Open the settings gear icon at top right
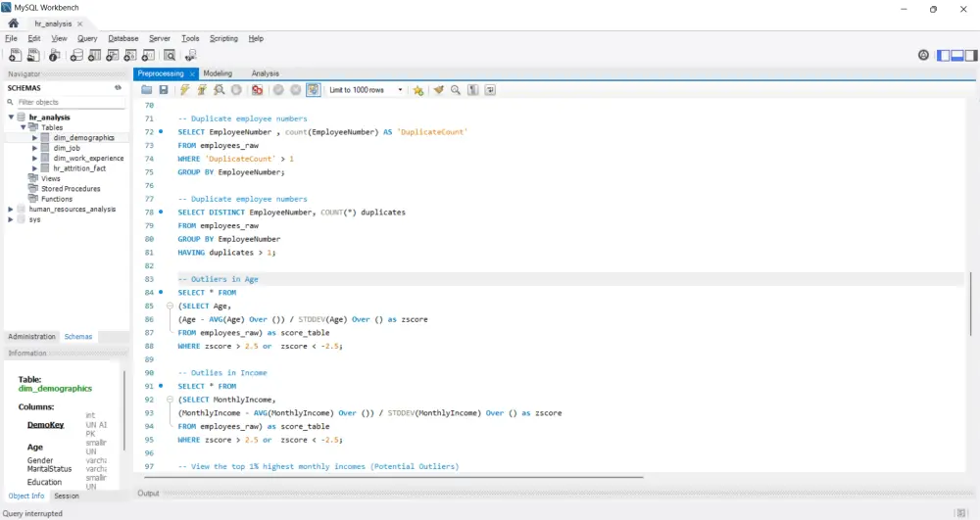The width and height of the screenshot is (980, 520). [923, 56]
